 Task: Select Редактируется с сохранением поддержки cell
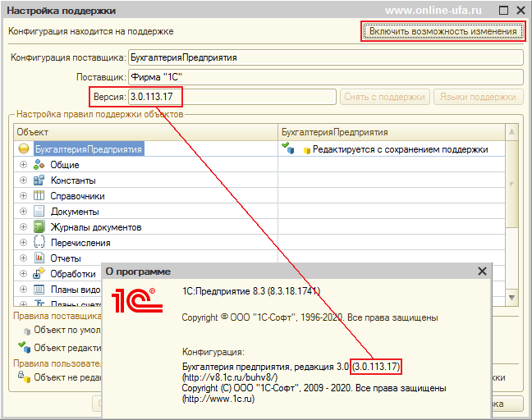(x=391, y=149)
